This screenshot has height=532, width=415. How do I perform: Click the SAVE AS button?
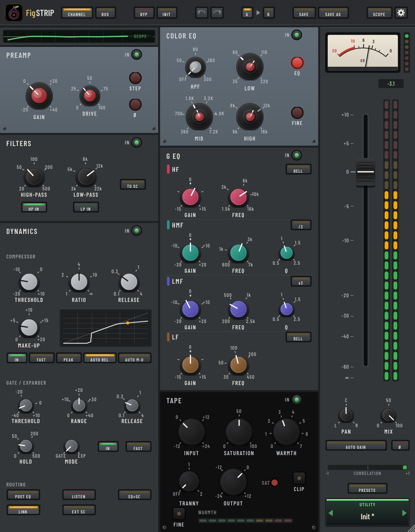pyautogui.click(x=333, y=13)
